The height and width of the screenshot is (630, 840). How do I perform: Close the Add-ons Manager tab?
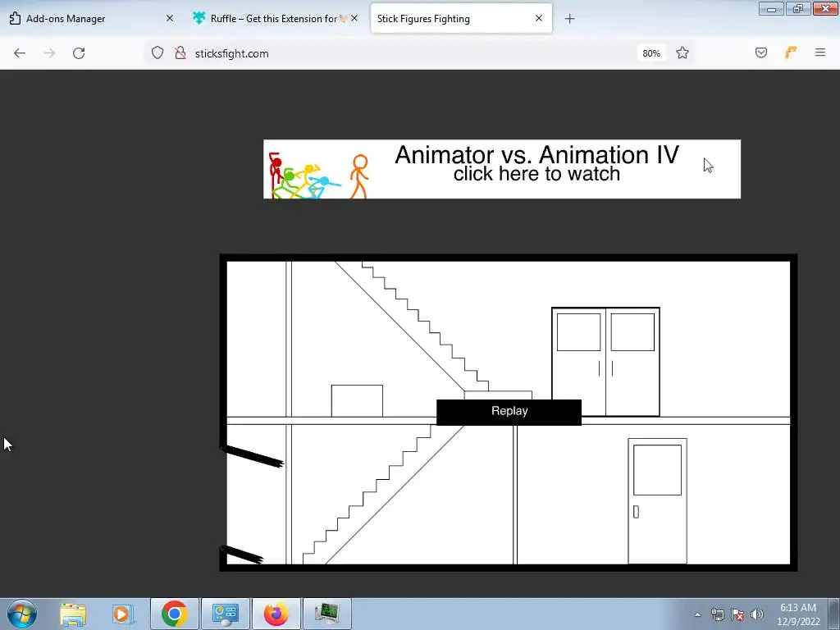click(x=169, y=18)
